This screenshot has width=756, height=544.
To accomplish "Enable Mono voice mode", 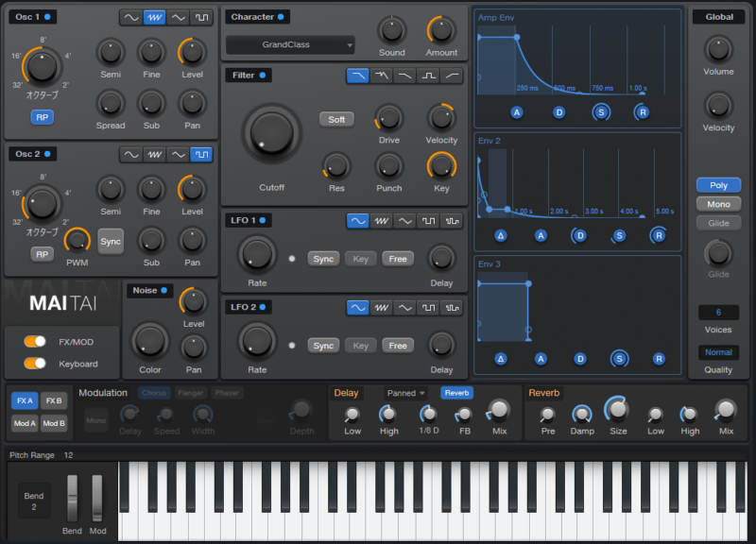I will 718,204.
